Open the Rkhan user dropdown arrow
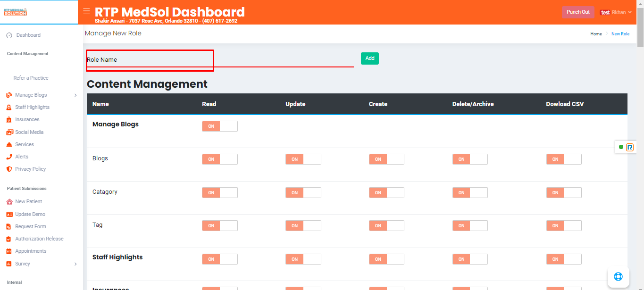This screenshot has height=290, width=644. pos(630,13)
